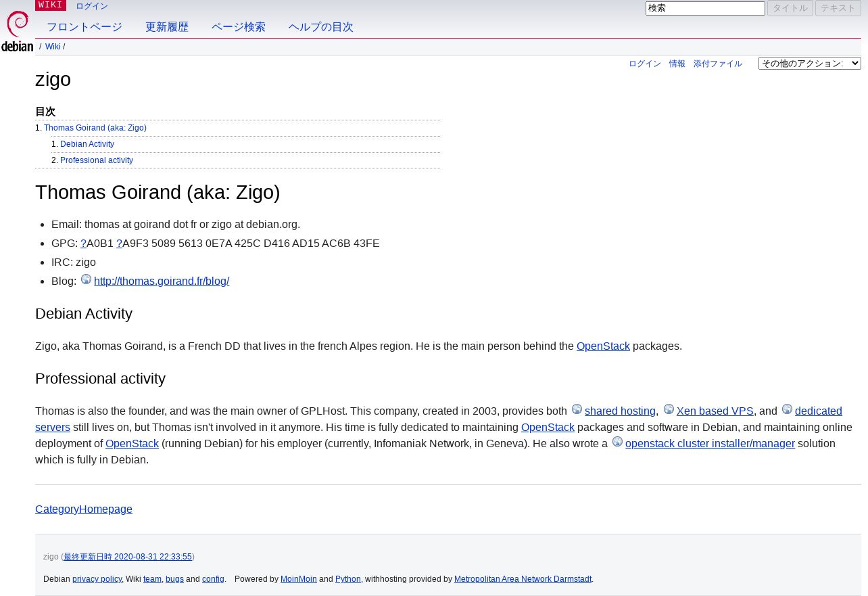868x596 pixels.
Task: Jump to Professional activity in contents
Action: pos(97,160)
